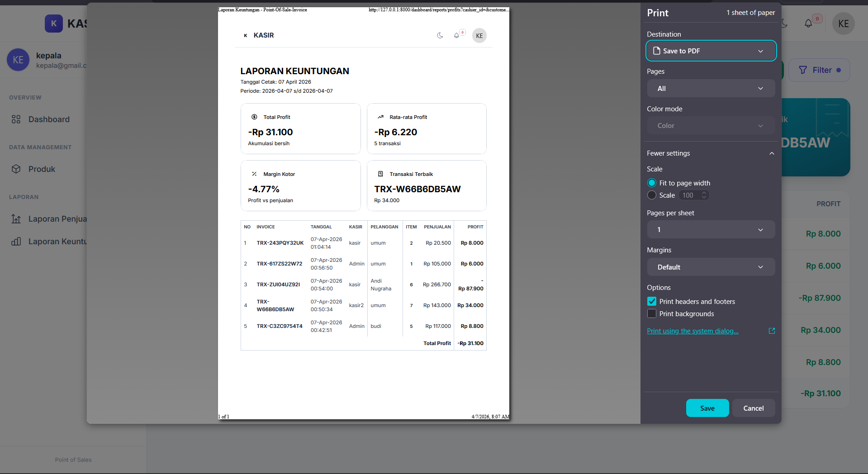Select the custom Scale radio button

coord(652,195)
